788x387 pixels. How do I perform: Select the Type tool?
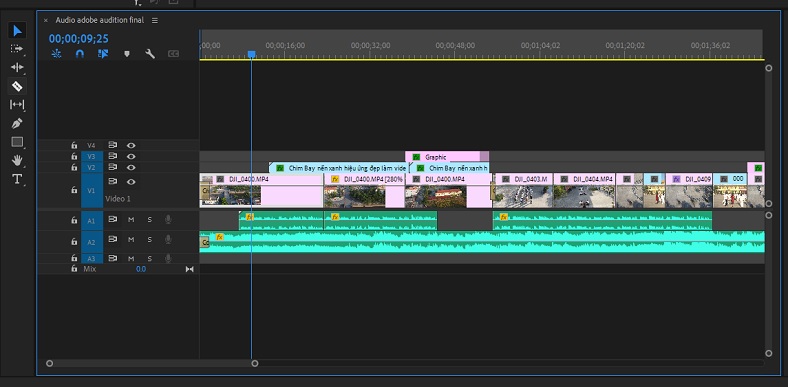[17, 179]
